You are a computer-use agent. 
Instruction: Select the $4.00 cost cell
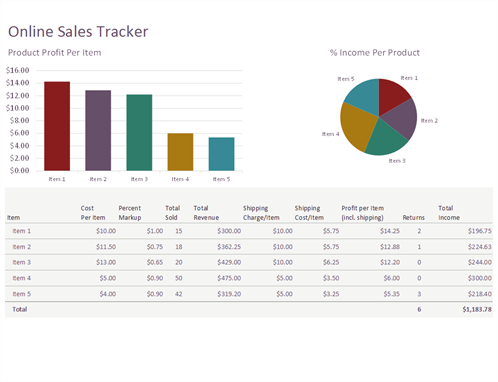point(108,294)
